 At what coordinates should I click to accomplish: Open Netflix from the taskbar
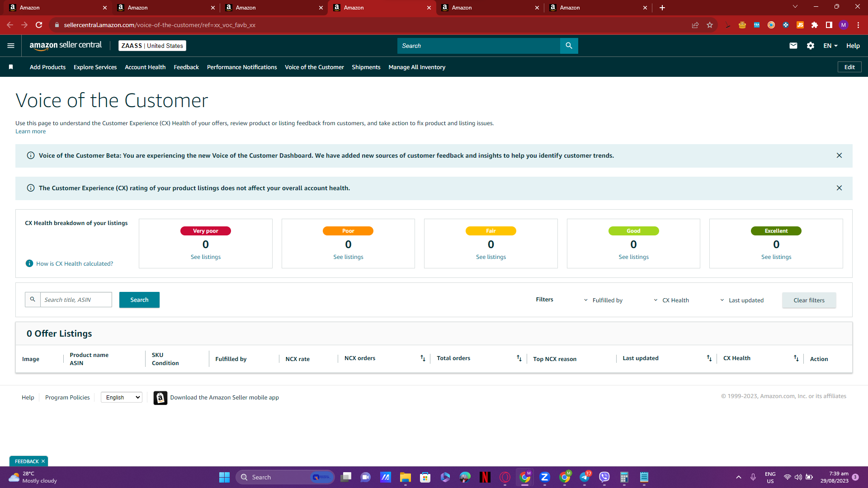tap(485, 477)
